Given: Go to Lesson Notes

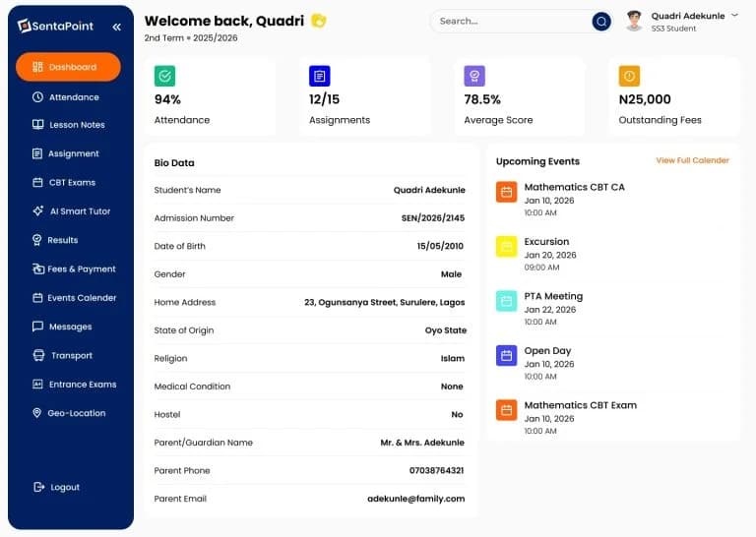Looking at the screenshot, I should [69, 125].
